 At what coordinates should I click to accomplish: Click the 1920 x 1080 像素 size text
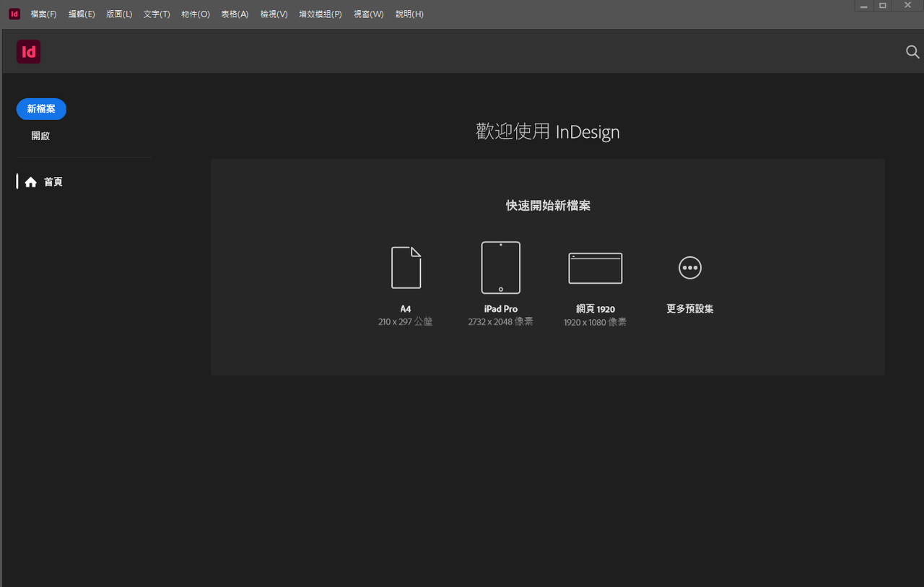coord(596,323)
